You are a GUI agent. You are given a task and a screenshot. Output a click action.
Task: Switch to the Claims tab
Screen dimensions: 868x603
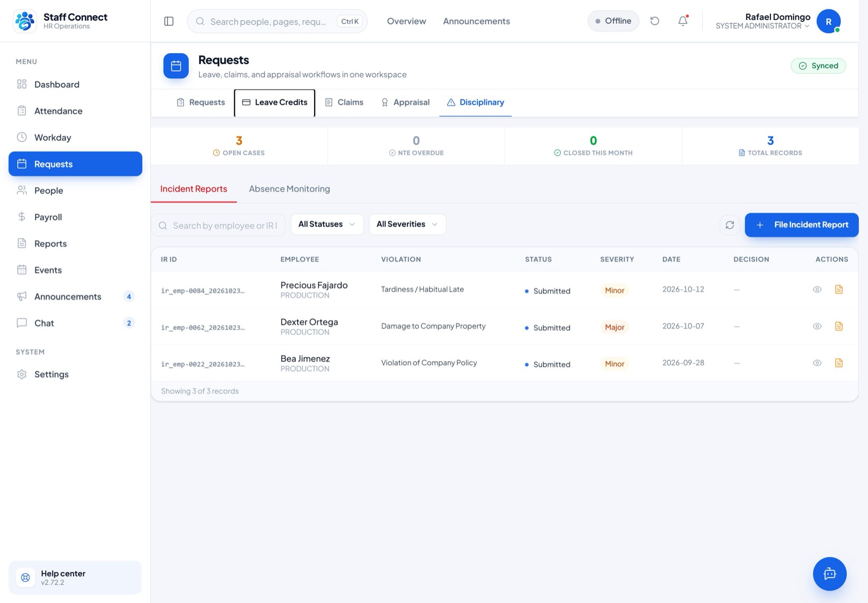(x=344, y=103)
